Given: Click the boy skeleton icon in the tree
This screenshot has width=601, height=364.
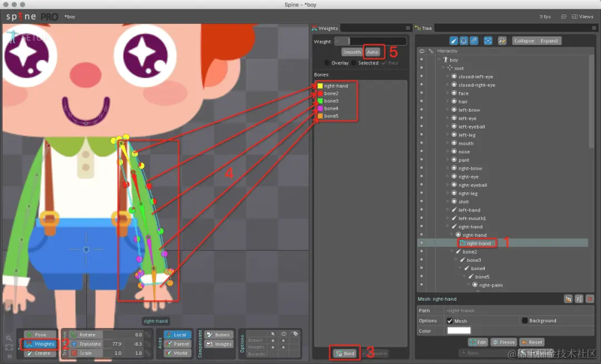Looking at the screenshot, I should point(445,59).
